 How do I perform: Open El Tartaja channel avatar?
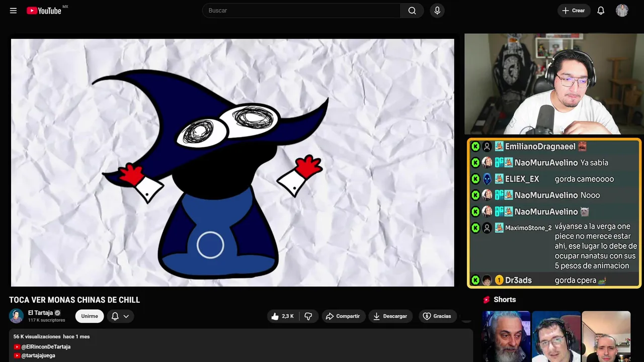pyautogui.click(x=16, y=316)
